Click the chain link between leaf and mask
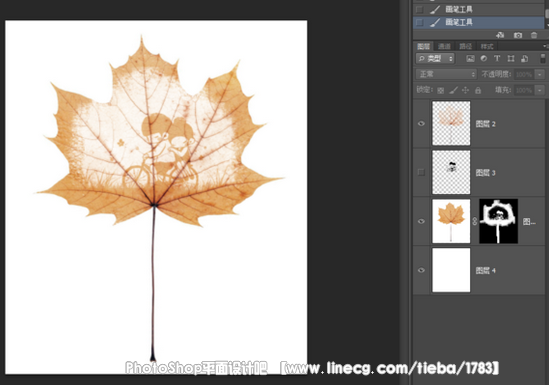 (x=475, y=221)
